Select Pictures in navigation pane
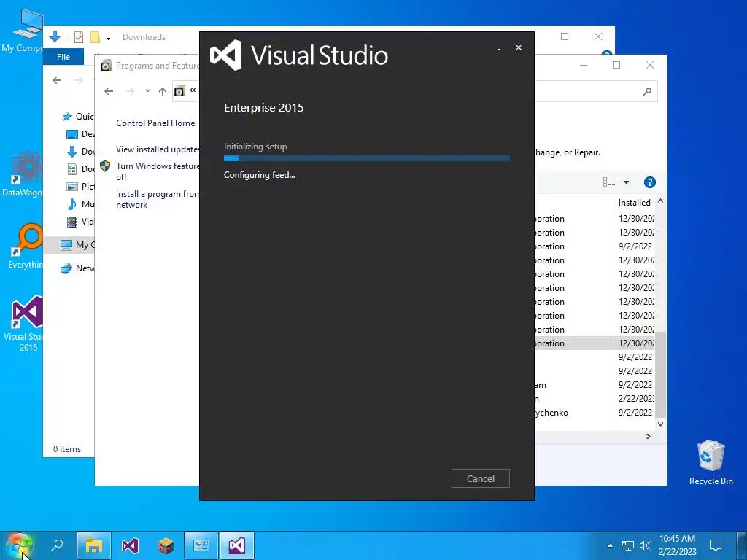 coord(80,186)
